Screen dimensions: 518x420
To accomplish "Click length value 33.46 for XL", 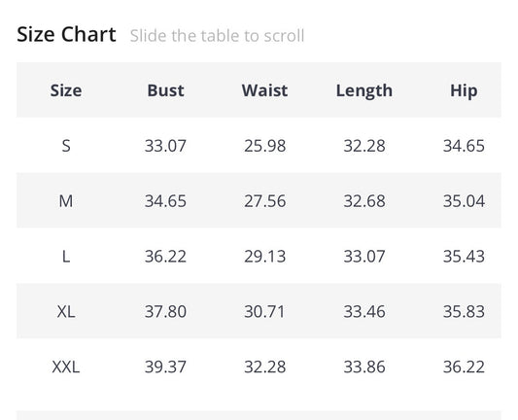I will pos(364,311).
